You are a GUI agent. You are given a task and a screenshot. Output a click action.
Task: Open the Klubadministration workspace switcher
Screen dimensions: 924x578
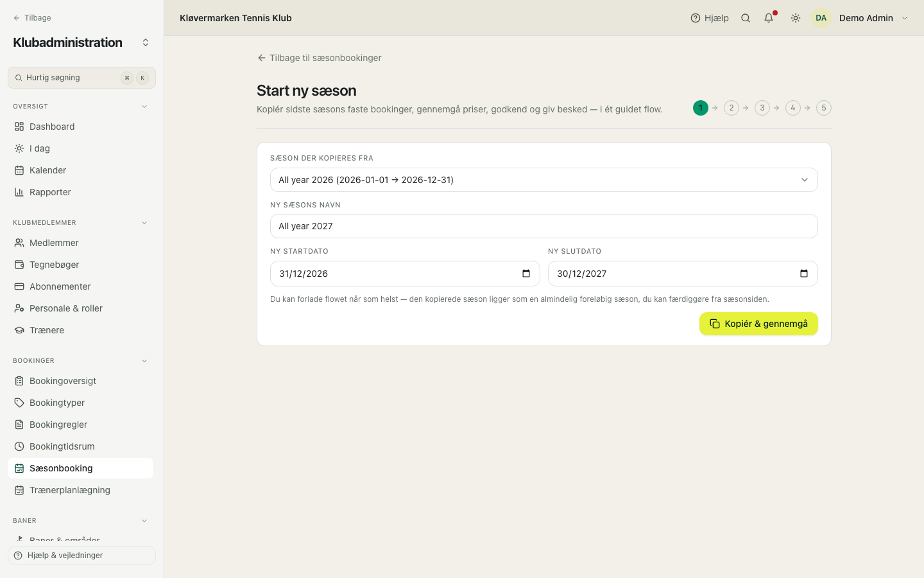click(x=146, y=42)
